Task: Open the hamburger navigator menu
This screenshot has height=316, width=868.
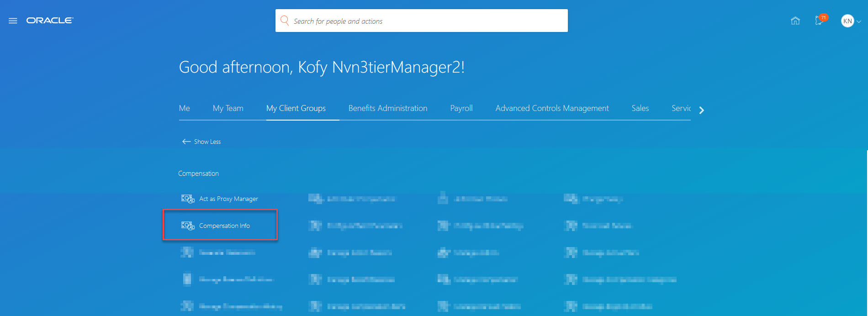Action: pos(13,21)
